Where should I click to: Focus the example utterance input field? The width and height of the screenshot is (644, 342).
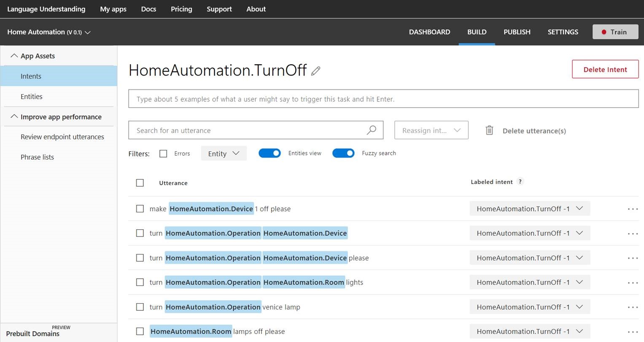pos(383,99)
